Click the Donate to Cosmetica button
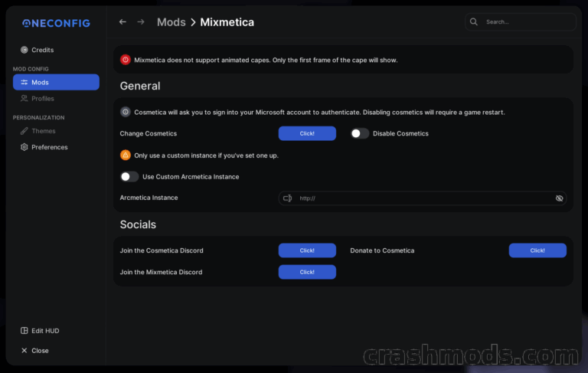This screenshot has width=588, height=373. click(537, 250)
